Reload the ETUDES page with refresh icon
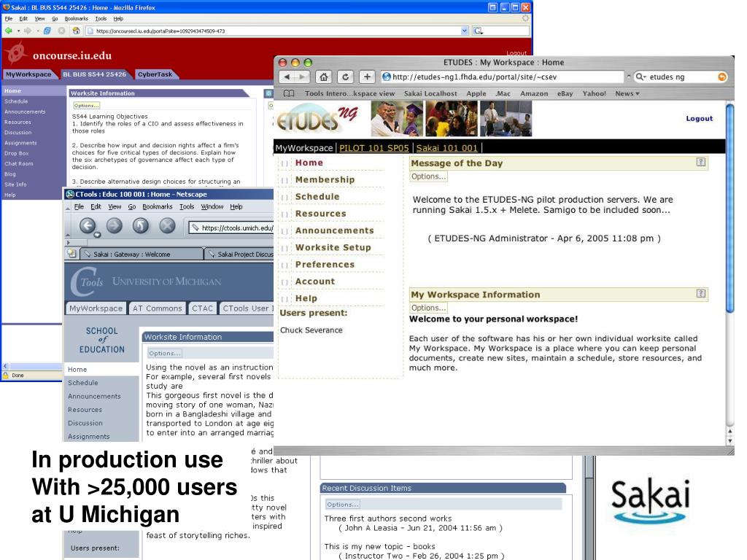 [345, 77]
